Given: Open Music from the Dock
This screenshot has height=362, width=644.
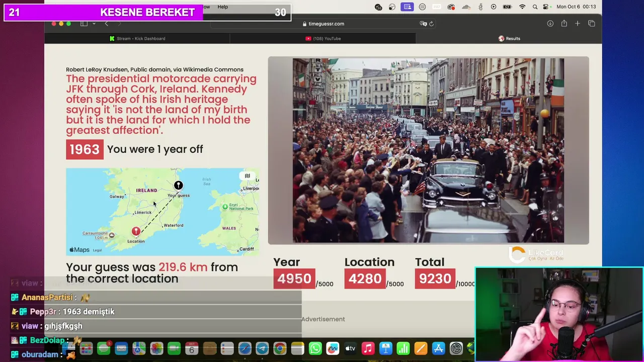Looking at the screenshot, I should (368, 348).
